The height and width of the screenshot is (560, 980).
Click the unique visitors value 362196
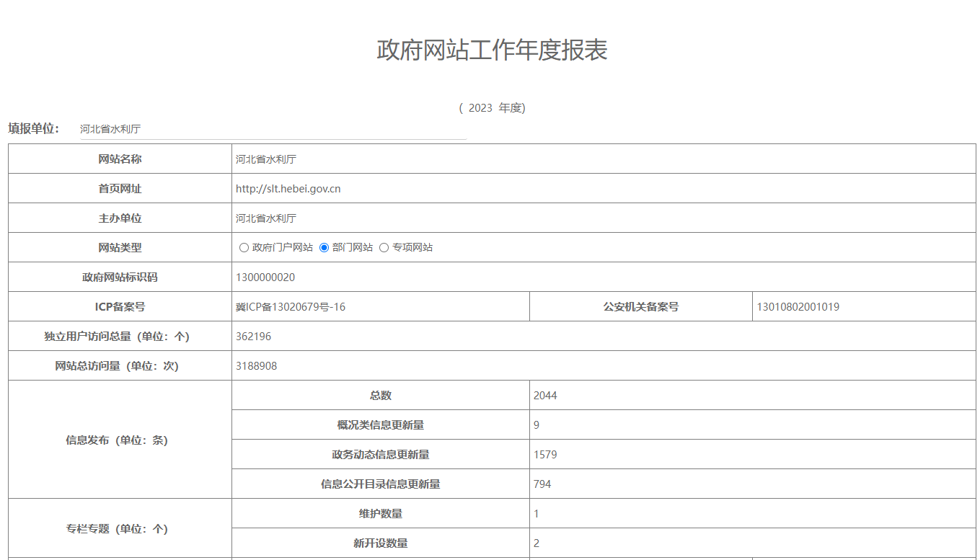click(254, 337)
